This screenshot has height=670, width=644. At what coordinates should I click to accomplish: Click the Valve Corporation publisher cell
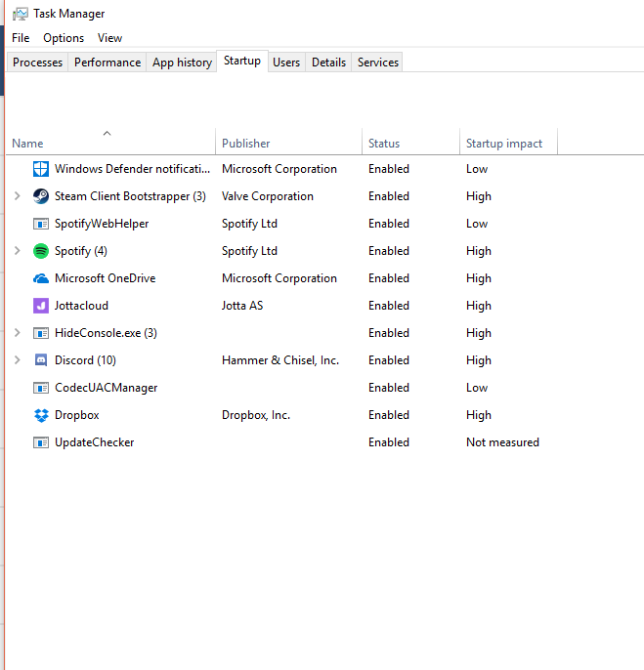pyautogui.click(x=267, y=196)
